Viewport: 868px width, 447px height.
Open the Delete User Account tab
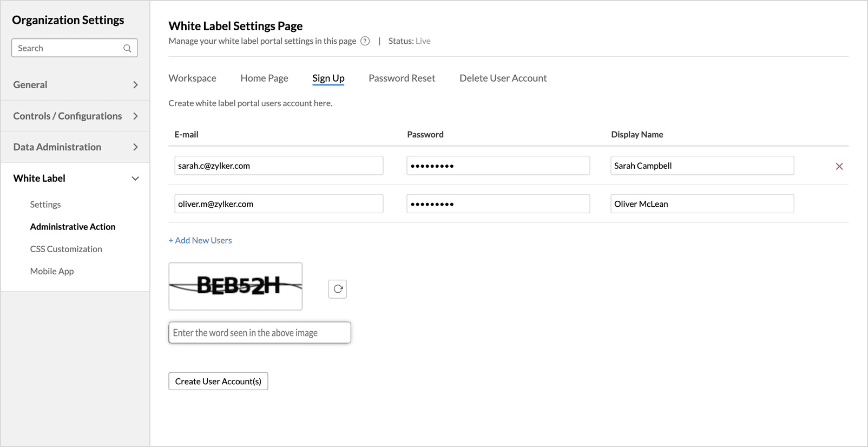coord(503,78)
